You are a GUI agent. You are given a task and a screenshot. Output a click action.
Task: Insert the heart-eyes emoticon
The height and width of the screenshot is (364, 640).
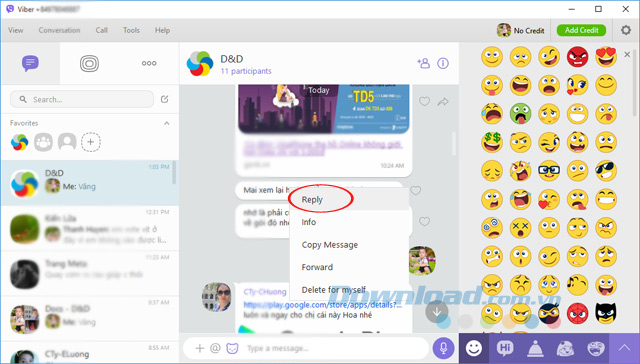[x=606, y=57]
